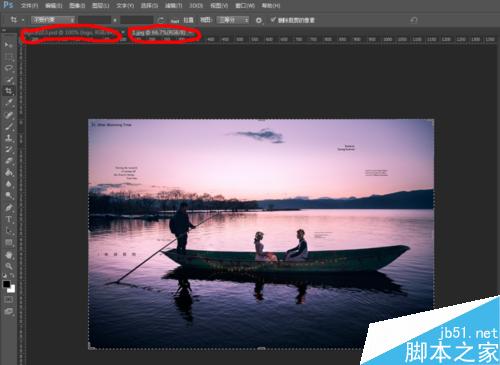The image size is (500, 365).
Task: Select the Horizontal Type tool
Action: click(9, 219)
